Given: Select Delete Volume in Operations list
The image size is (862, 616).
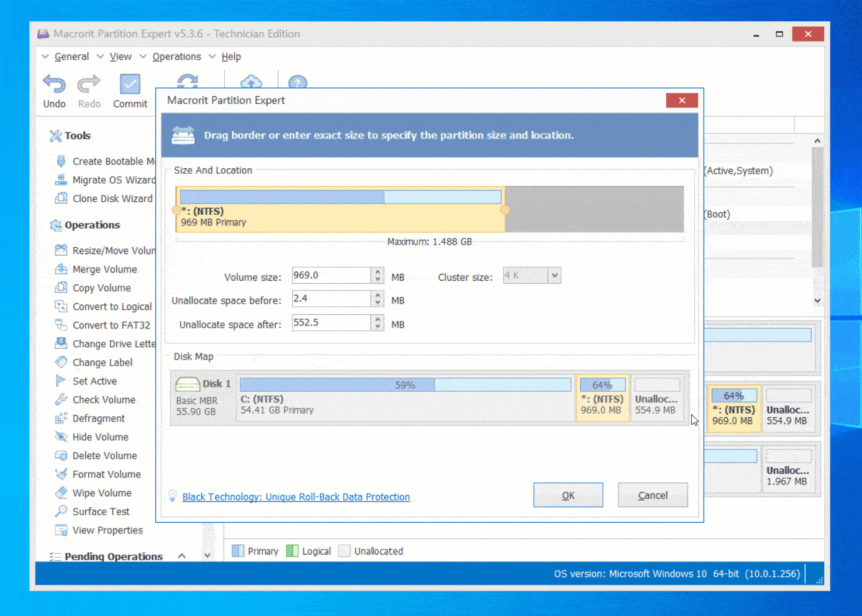Looking at the screenshot, I should tap(104, 456).
